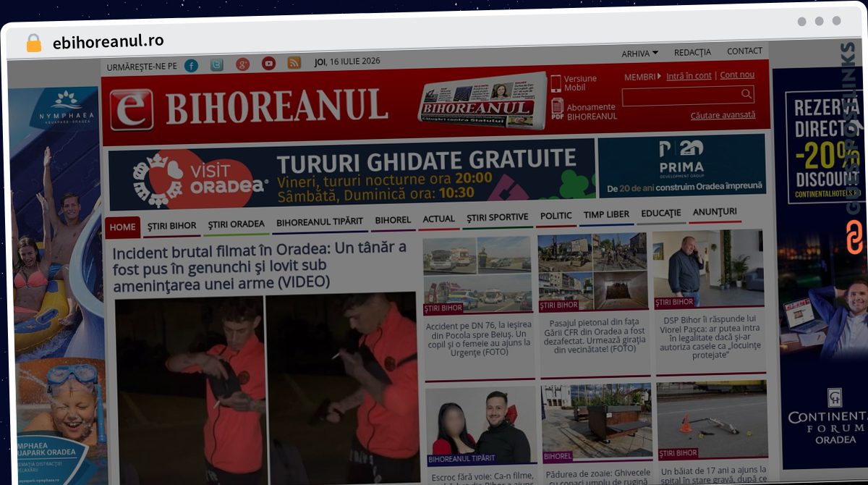Open the YouTube channel icon

268,64
